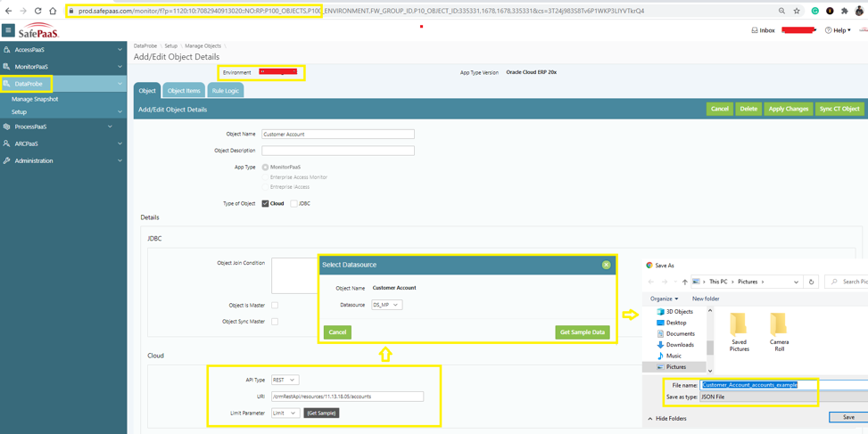Image resolution: width=868 pixels, height=434 pixels.
Task: Select 3D Objects in the Save As tree
Action: coord(674,312)
